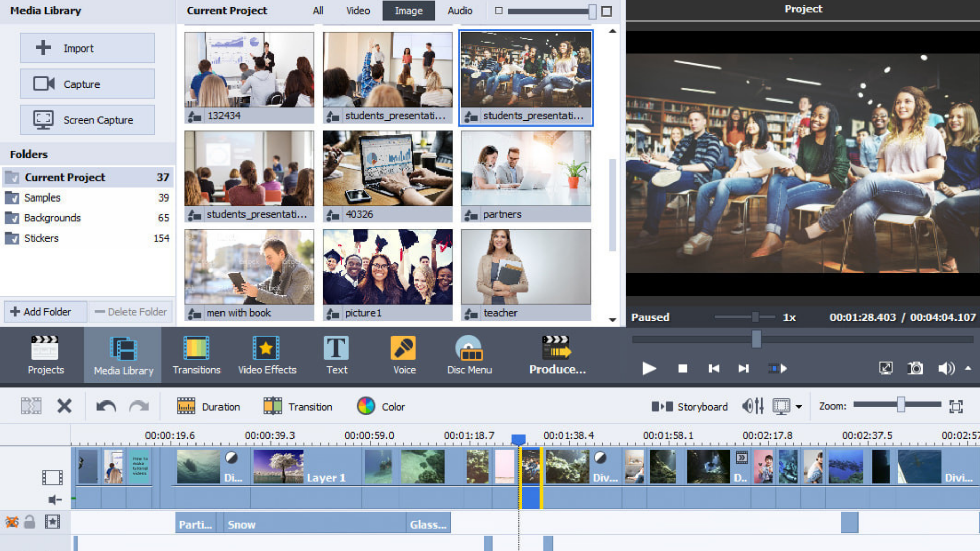Switch to the Video filter tab
The image size is (980, 551).
[357, 10]
